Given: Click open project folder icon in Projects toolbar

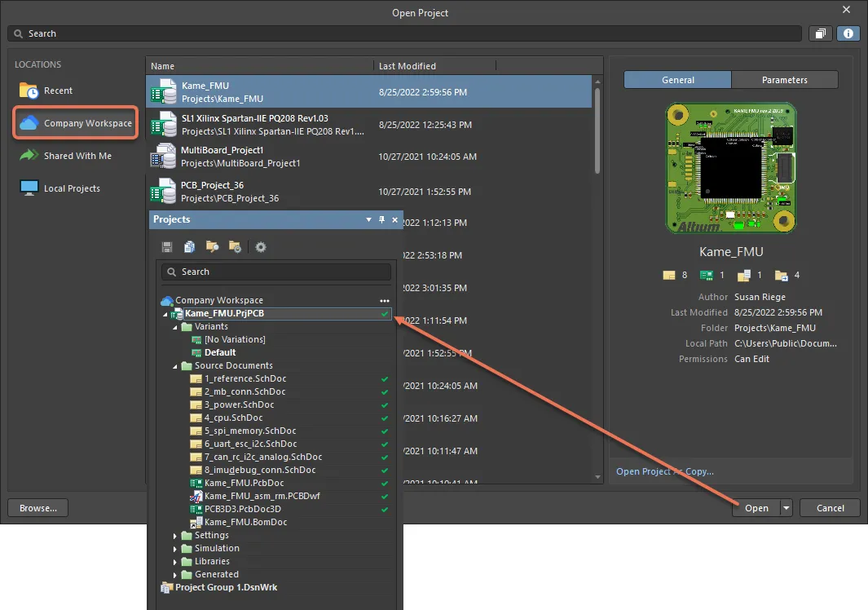Looking at the screenshot, I should 212,247.
